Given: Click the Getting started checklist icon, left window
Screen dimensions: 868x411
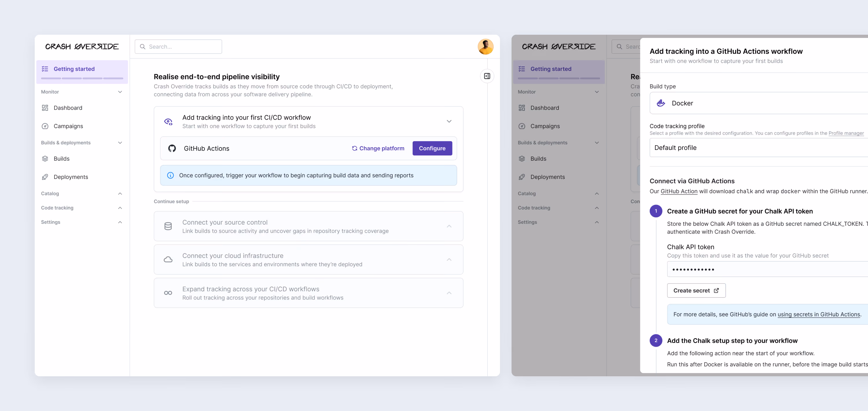Looking at the screenshot, I should [45, 69].
